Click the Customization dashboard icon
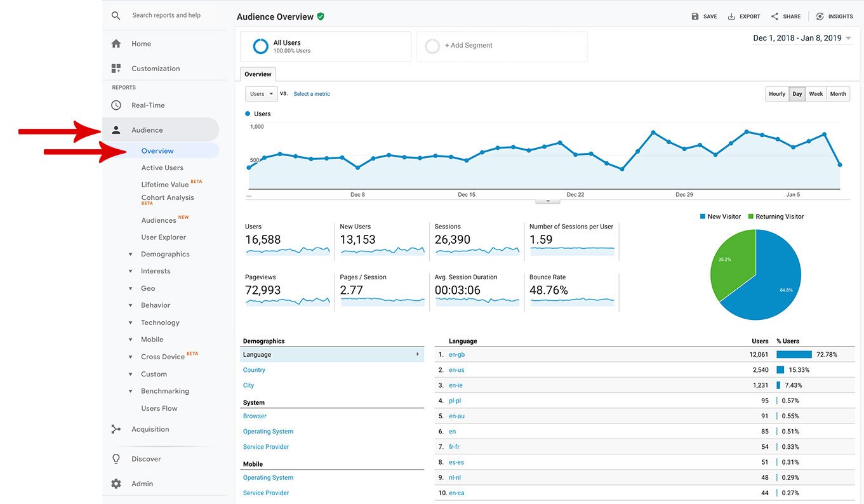The height and width of the screenshot is (504, 864). [x=116, y=68]
